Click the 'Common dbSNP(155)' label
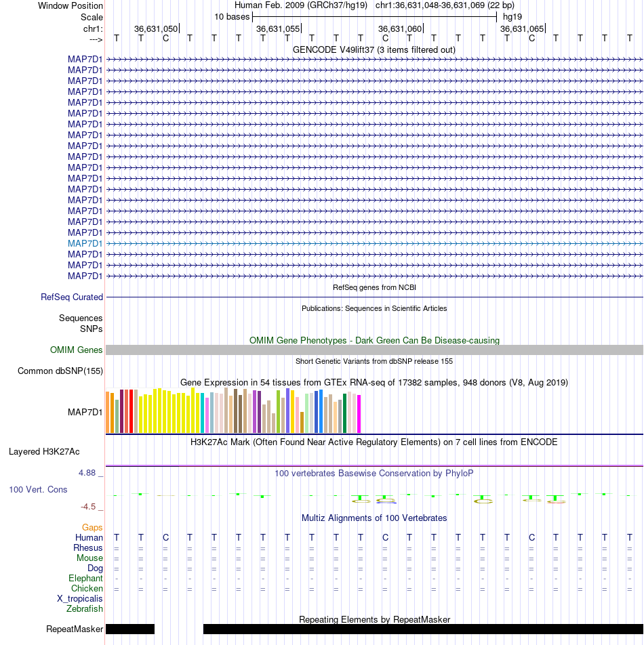The width and height of the screenshot is (644, 645). [60, 371]
